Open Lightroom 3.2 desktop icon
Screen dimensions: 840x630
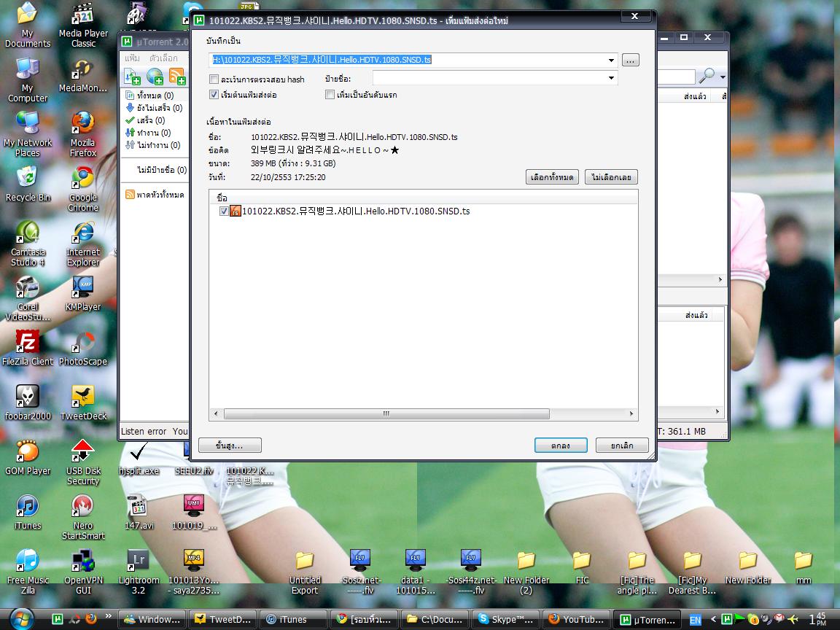click(139, 572)
